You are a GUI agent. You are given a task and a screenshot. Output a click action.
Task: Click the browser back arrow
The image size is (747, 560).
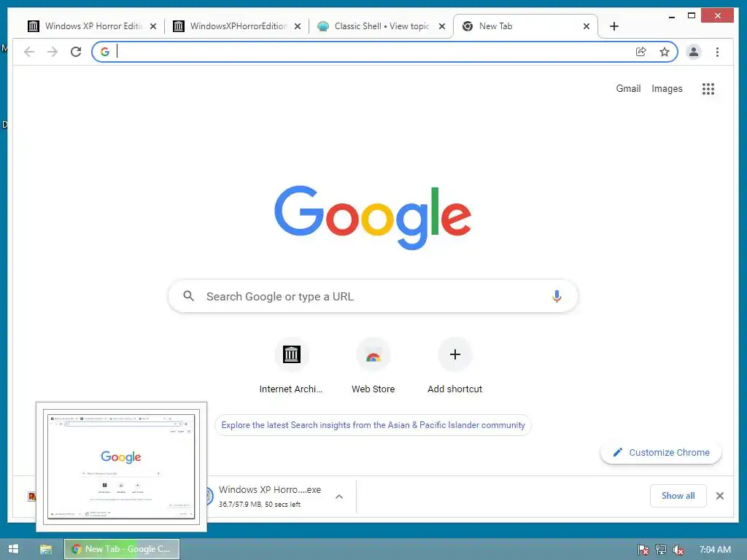29,52
